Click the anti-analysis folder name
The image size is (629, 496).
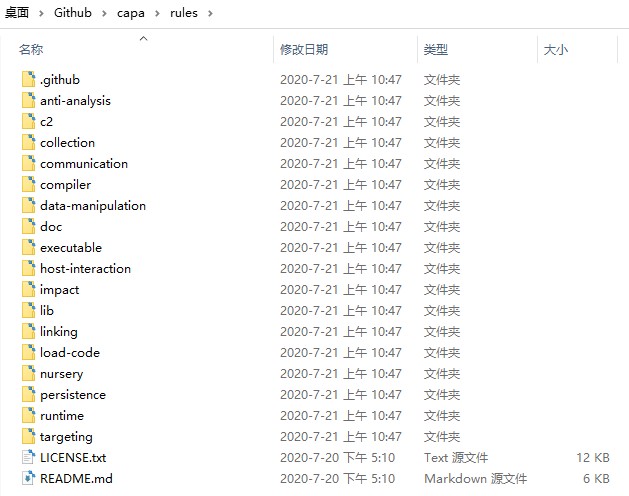[x=75, y=101]
